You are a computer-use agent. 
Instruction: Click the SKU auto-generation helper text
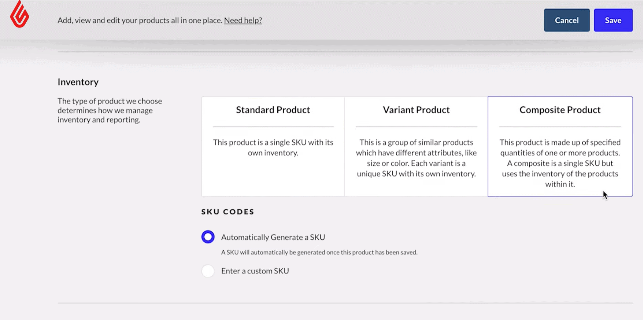(x=319, y=252)
